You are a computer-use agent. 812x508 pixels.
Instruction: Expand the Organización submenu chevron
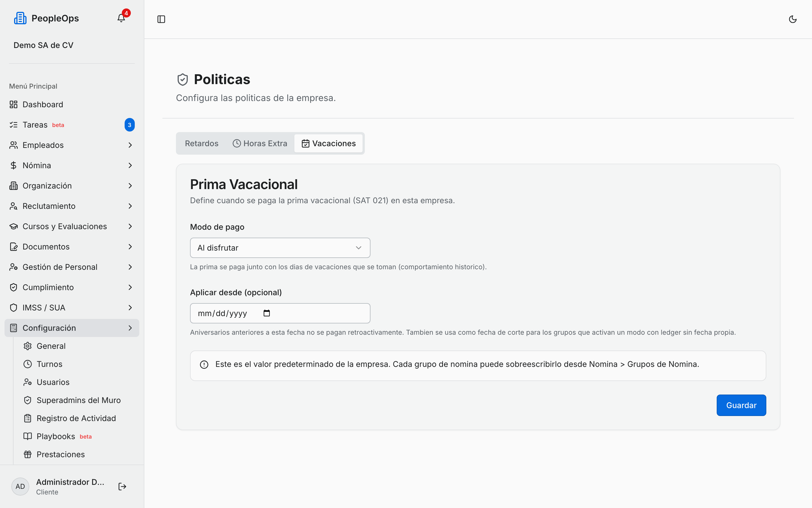point(130,186)
